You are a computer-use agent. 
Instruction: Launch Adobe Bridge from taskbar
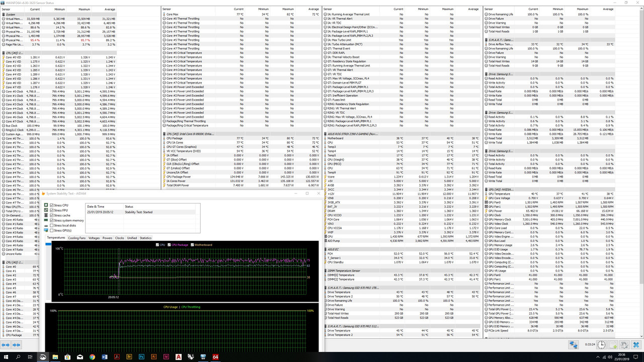pyautogui.click(x=129, y=356)
